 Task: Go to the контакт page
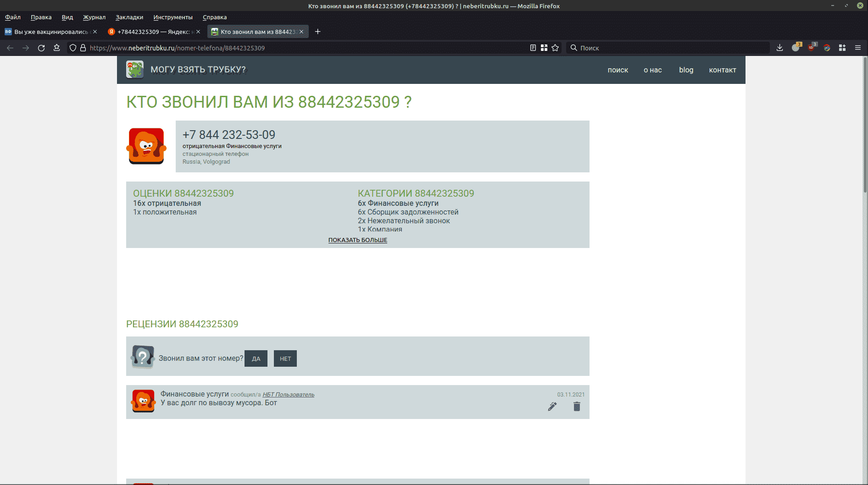pyautogui.click(x=722, y=70)
